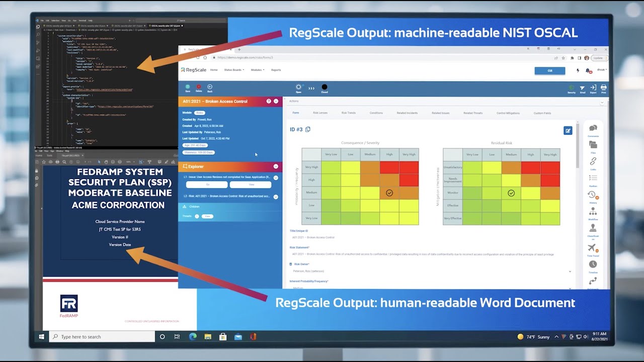
Task: Open the Modules dropdown menu
Action: (258, 70)
